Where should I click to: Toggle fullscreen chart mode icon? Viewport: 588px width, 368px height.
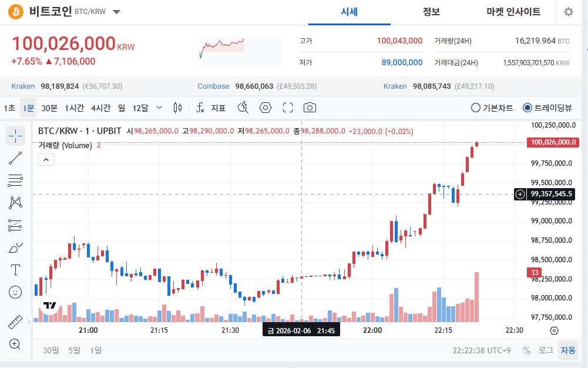(288, 108)
